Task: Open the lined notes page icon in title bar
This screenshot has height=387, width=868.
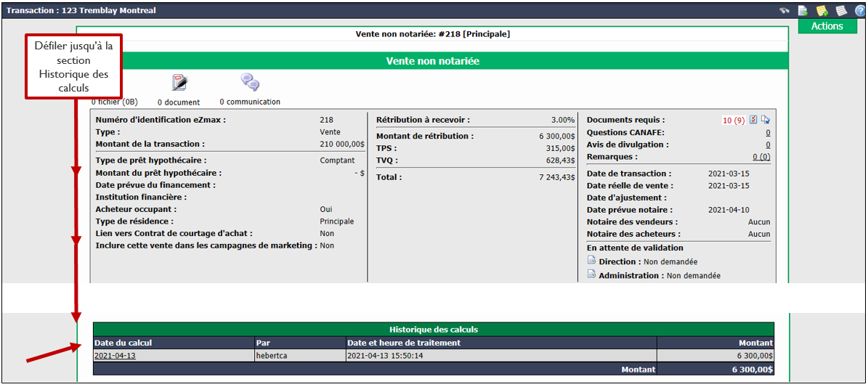Action: (841, 10)
